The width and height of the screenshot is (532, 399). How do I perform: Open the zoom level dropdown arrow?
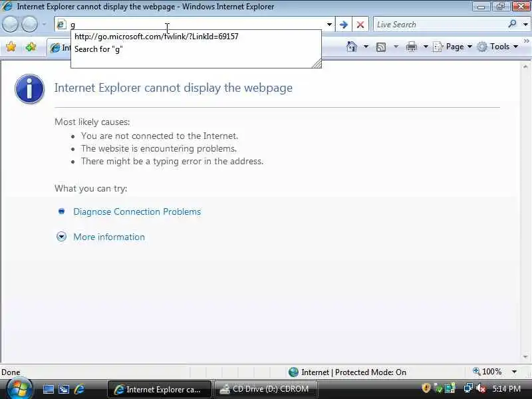[x=514, y=372]
